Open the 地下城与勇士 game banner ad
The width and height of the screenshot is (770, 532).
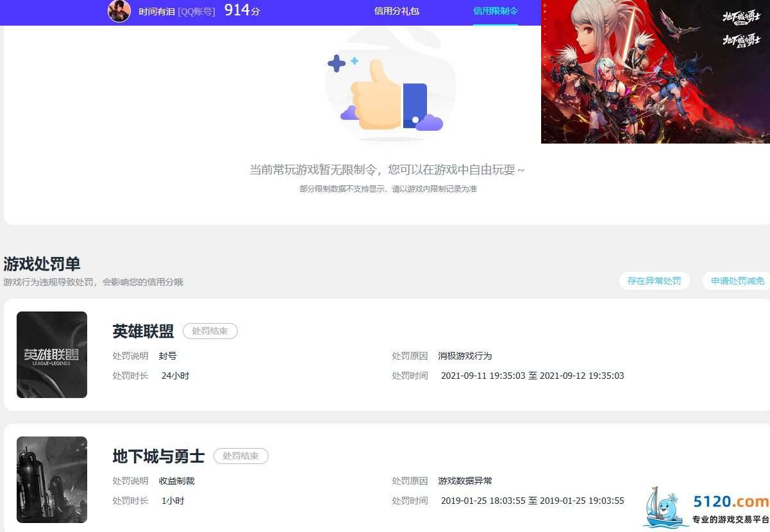tap(655, 71)
